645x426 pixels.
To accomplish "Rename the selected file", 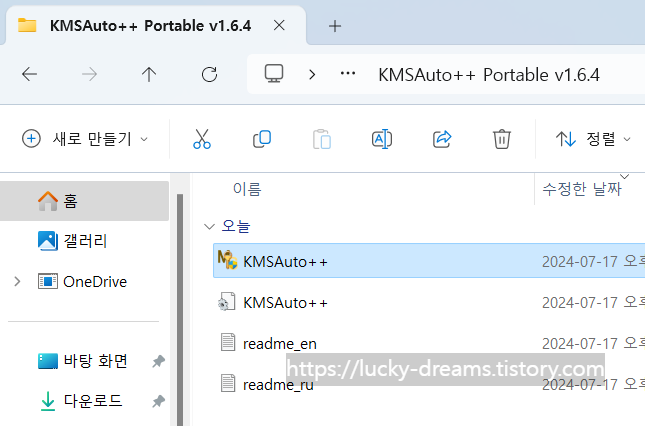I will 382,139.
